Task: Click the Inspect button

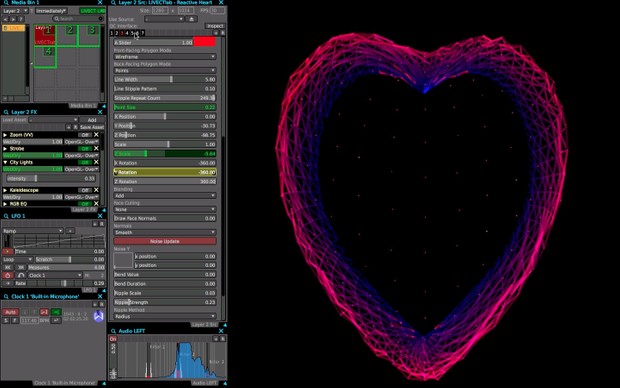Action: tap(215, 26)
